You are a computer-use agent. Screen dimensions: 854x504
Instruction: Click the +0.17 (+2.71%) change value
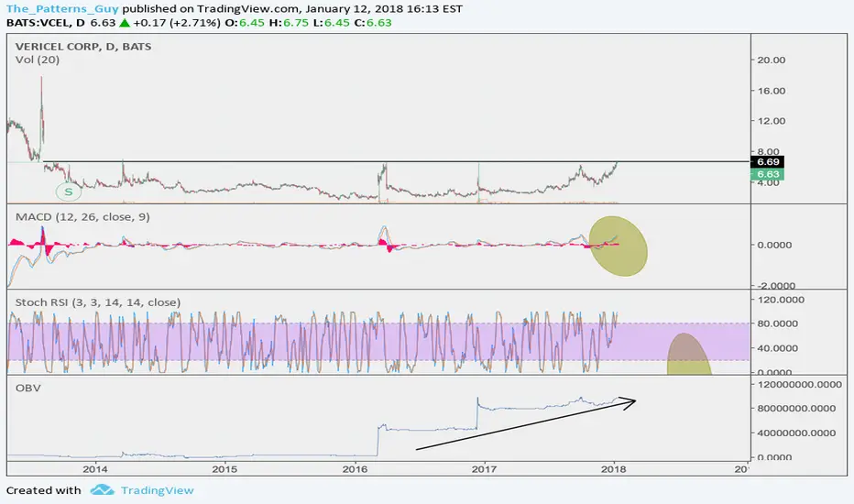pyautogui.click(x=177, y=23)
